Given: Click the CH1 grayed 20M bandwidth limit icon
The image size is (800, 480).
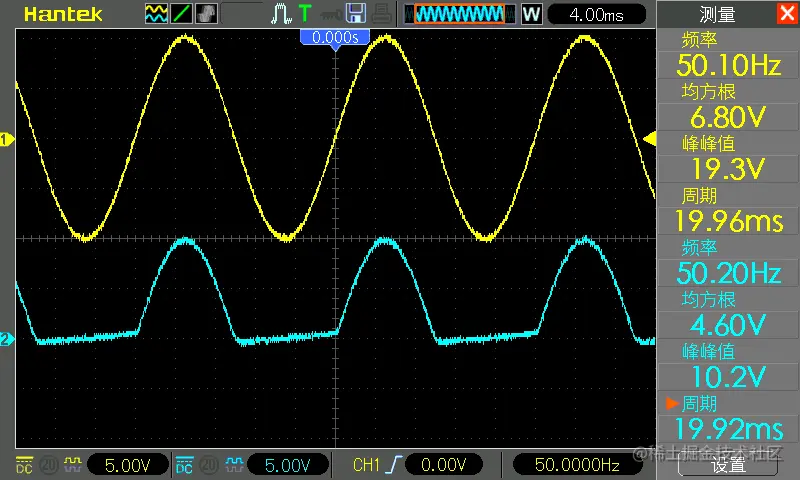Looking at the screenshot, I should tap(48, 465).
